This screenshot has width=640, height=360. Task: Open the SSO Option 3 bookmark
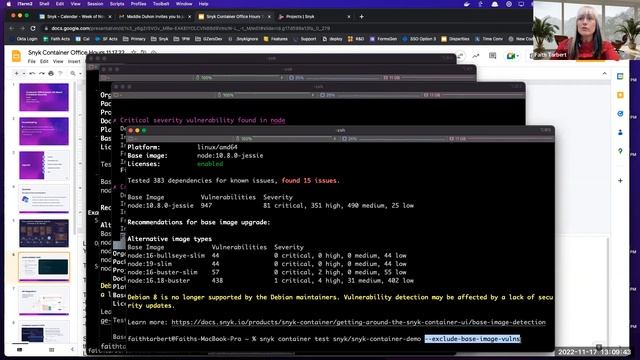pos(419,39)
